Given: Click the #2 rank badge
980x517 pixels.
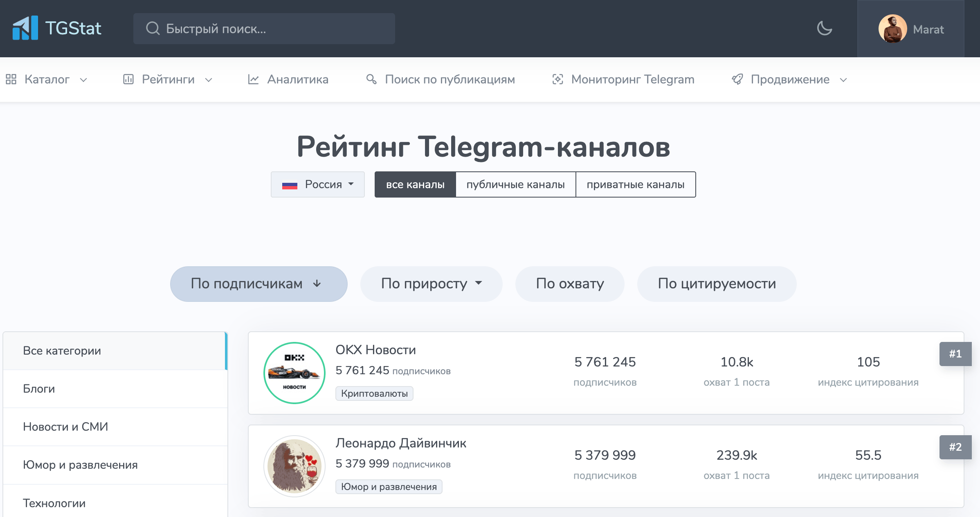Looking at the screenshot, I should [955, 447].
